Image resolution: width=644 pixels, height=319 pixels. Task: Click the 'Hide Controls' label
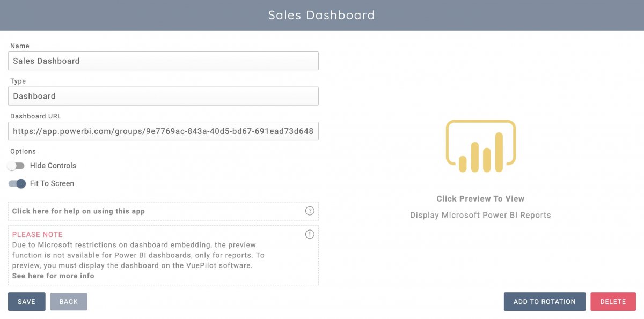(x=53, y=166)
